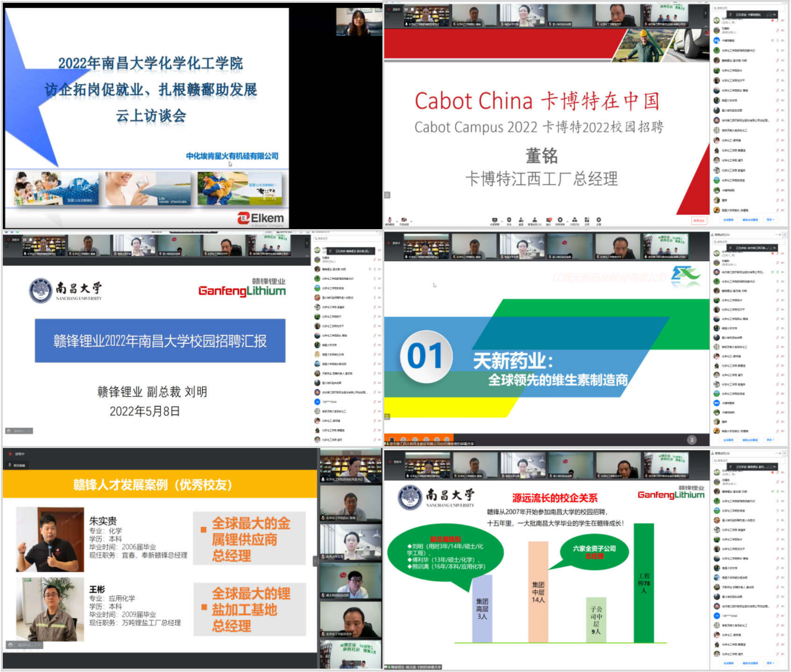Select man with glasses video in talent-case gallery

click(351, 581)
